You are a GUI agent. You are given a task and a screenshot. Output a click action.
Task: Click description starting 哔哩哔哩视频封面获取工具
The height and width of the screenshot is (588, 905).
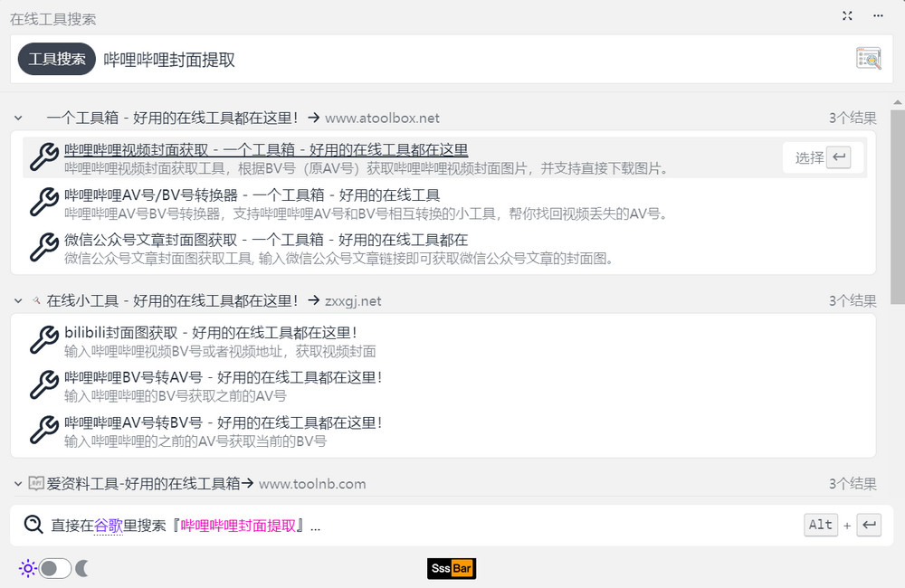[x=367, y=168]
